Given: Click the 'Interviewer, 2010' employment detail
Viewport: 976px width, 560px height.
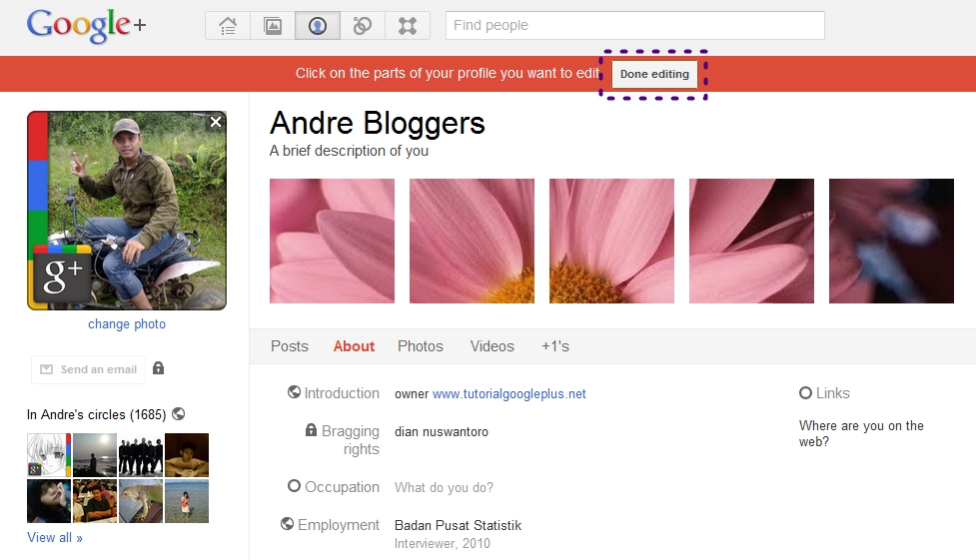Looking at the screenshot, I should (442, 543).
